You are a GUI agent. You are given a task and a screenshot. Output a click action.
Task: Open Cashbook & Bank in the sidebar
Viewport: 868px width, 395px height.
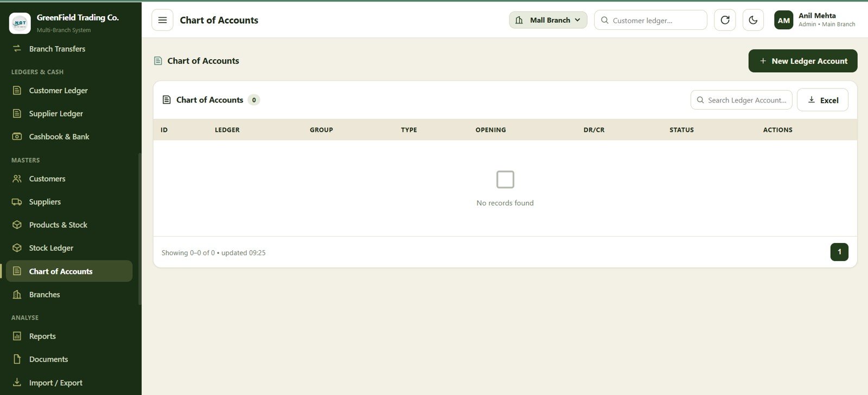tap(69, 137)
